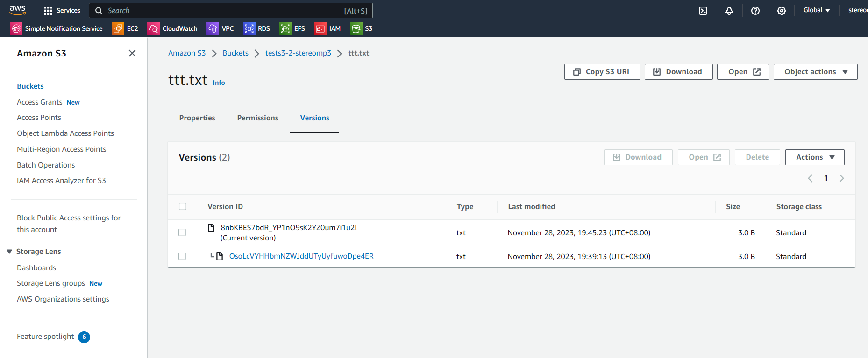Click the Info link beside ttt.txt
The width and height of the screenshot is (868, 358).
click(x=219, y=83)
